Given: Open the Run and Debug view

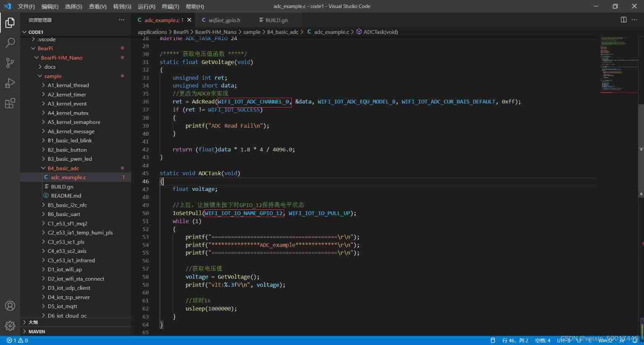Looking at the screenshot, I should click(10, 83).
